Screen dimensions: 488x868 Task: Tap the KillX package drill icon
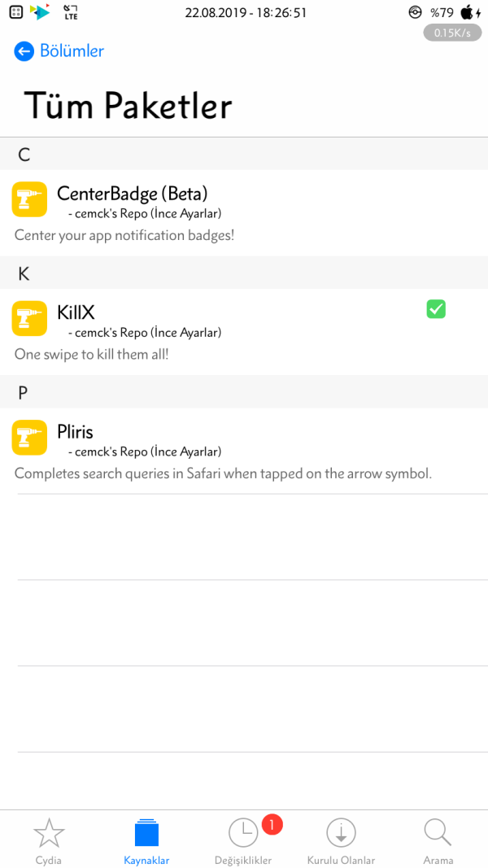pos(29,318)
